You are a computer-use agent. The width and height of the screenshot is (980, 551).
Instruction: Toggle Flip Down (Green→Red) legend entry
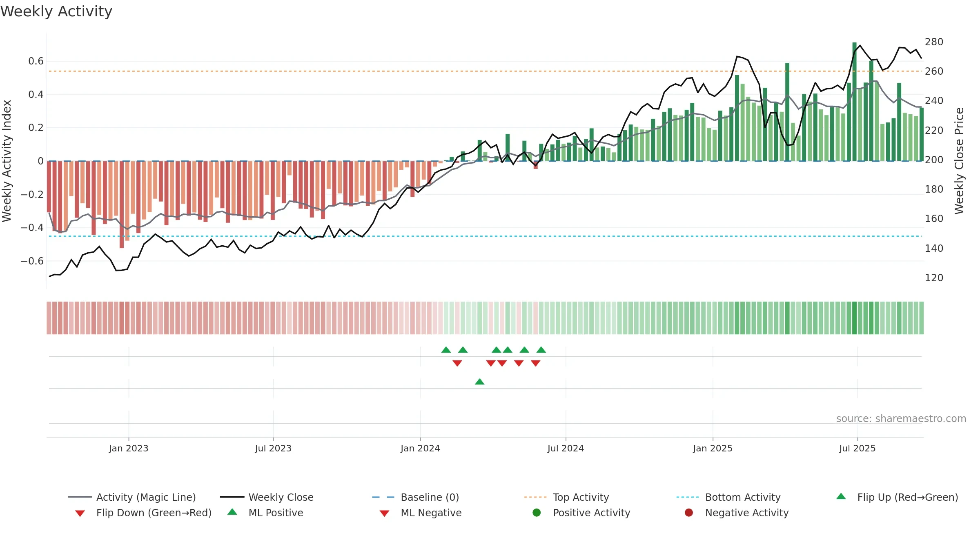[x=143, y=513]
